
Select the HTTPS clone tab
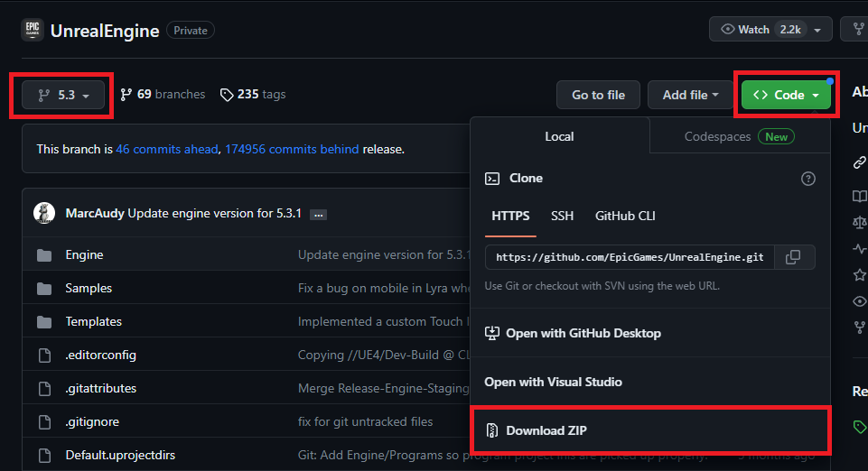tap(510, 217)
